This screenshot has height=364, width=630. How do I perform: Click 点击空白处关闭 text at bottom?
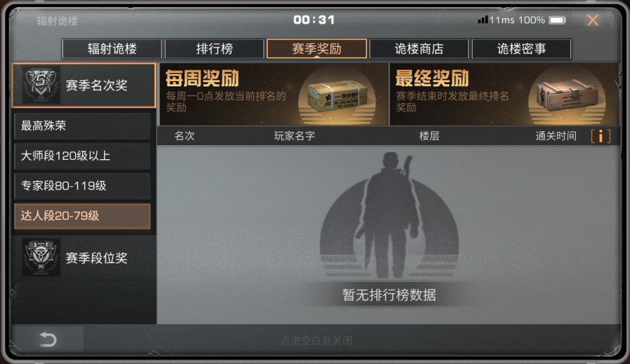317,341
